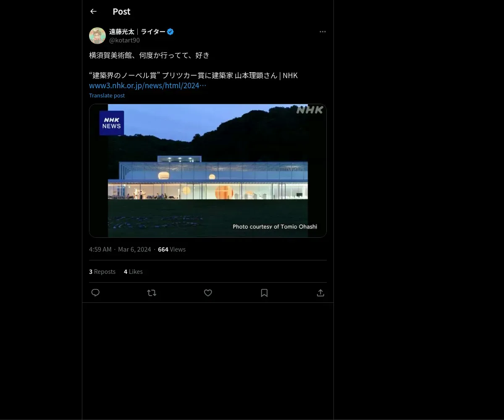Click the @kotart90 handle

pos(124,40)
